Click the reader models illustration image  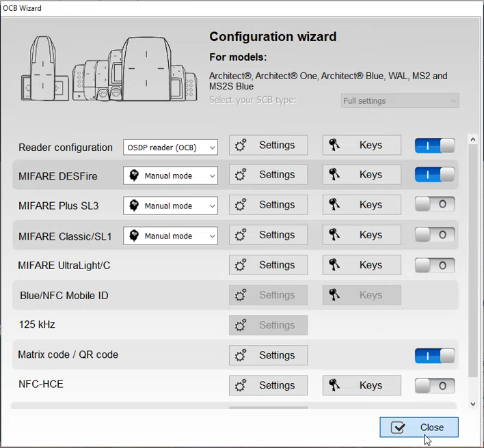coord(106,68)
